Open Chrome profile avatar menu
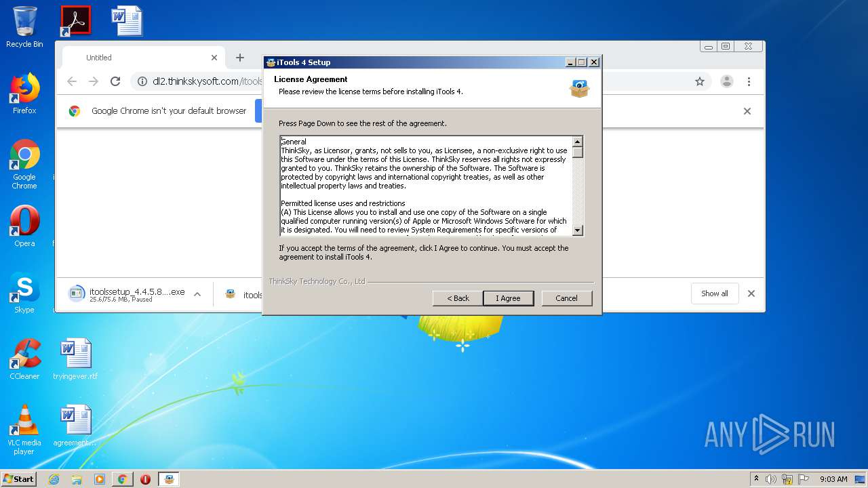Screen dimensions: 868x488 click(x=727, y=81)
